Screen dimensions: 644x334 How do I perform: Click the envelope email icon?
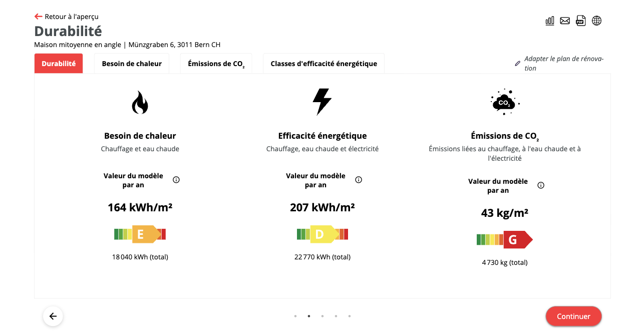tap(565, 21)
